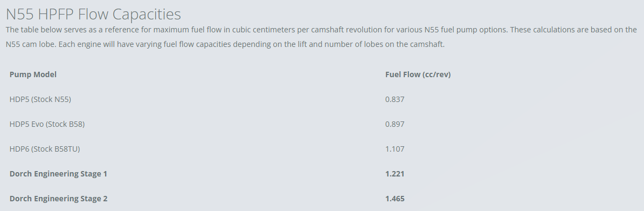Click the description paragraph's first line
The image size is (644, 211).
[321, 30]
